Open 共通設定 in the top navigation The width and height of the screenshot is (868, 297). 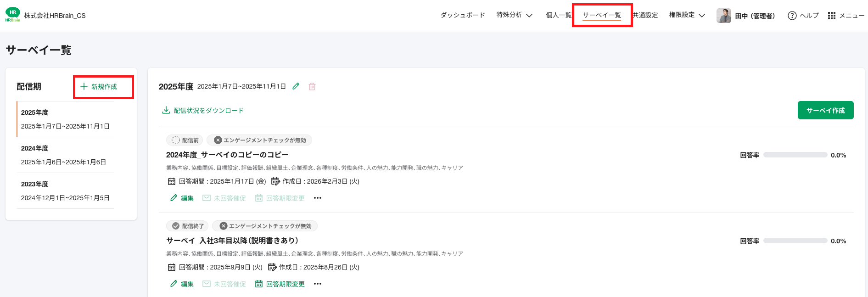pyautogui.click(x=645, y=15)
